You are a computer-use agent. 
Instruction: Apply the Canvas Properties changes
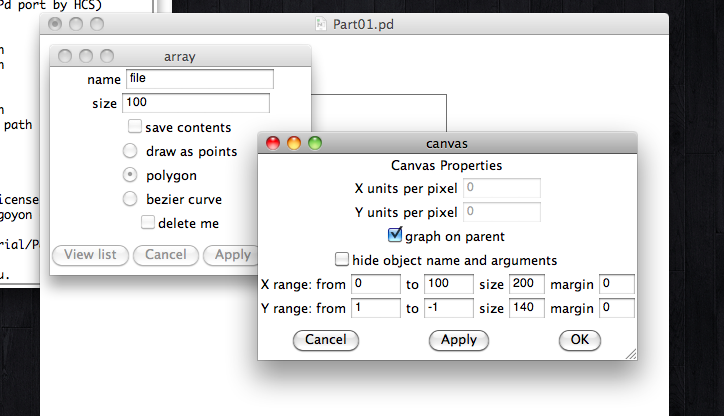pyautogui.click(x=459, y=340)
